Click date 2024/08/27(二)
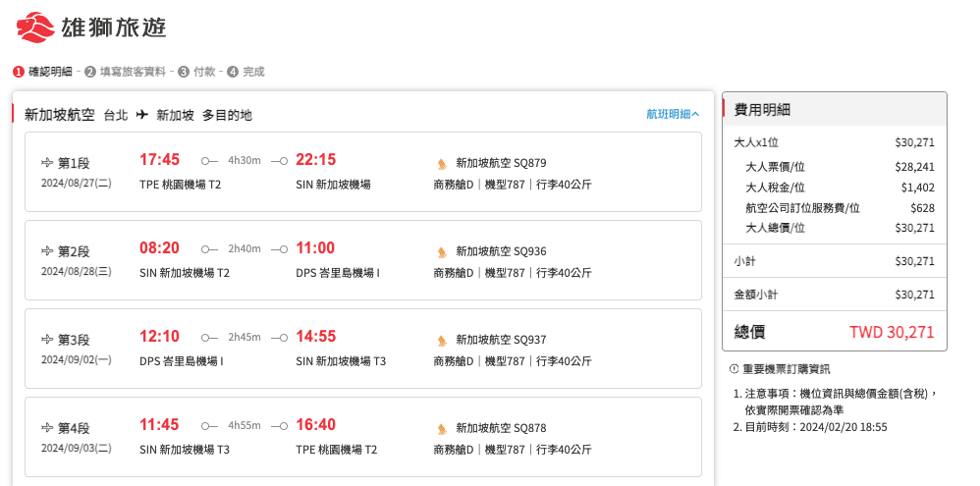The width and height of the screenshot is (980, 486). [77, 183]
